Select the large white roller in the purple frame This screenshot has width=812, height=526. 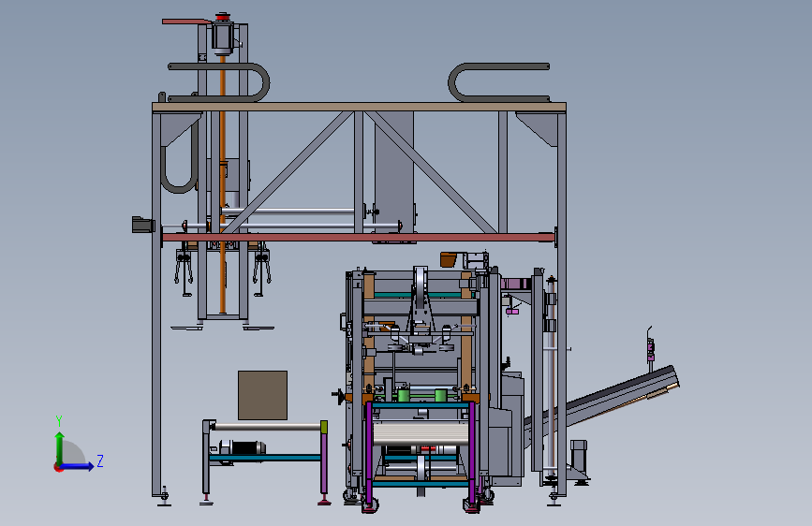[x=421, y=433]
